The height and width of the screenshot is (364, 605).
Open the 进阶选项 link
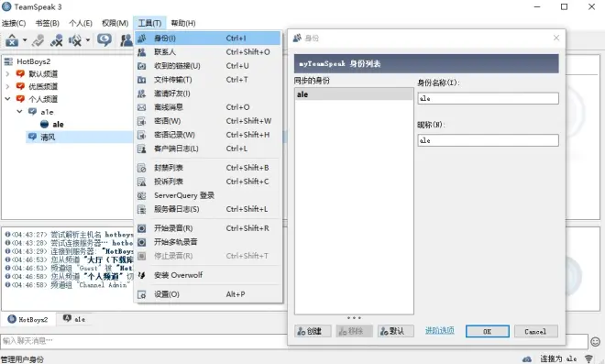[439, 330]
